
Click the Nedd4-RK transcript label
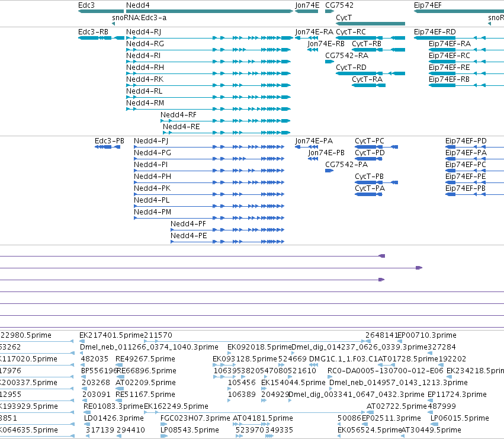pos(145,79)
